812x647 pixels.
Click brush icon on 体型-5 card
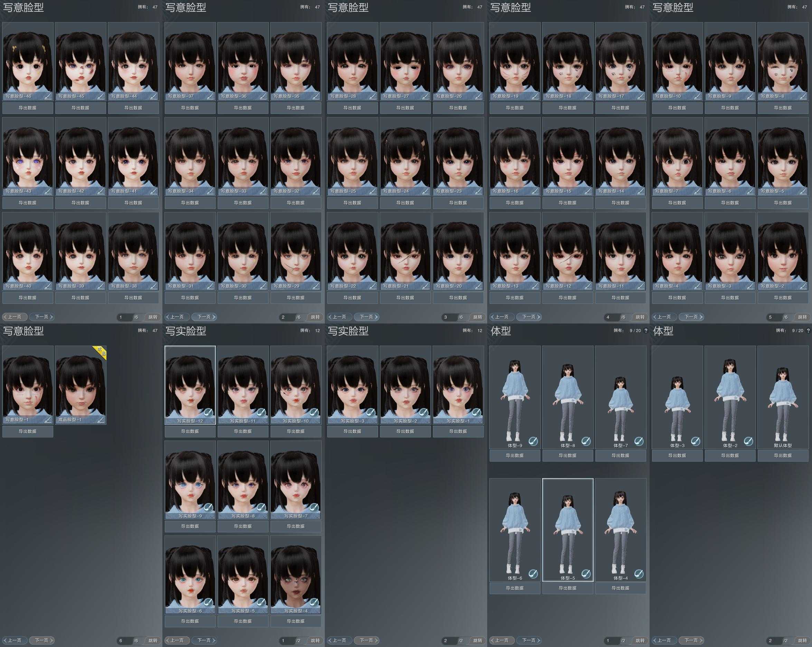tap(586, 573)
